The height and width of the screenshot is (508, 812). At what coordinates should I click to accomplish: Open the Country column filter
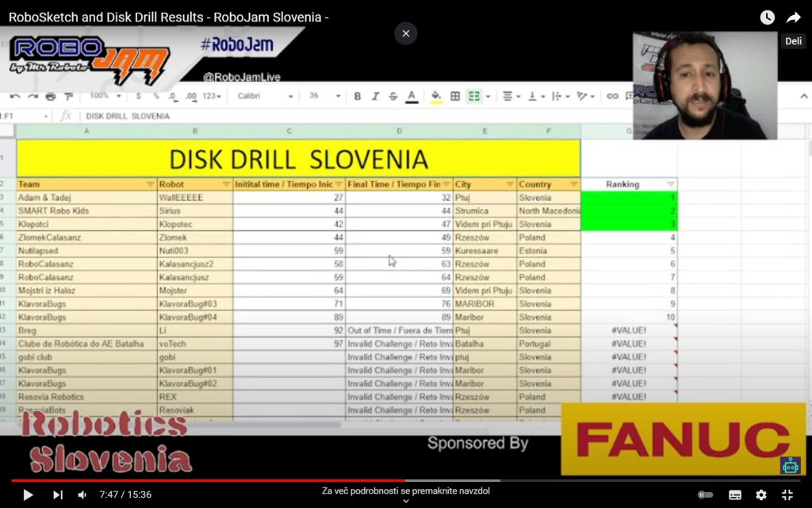tap(573, 184)
